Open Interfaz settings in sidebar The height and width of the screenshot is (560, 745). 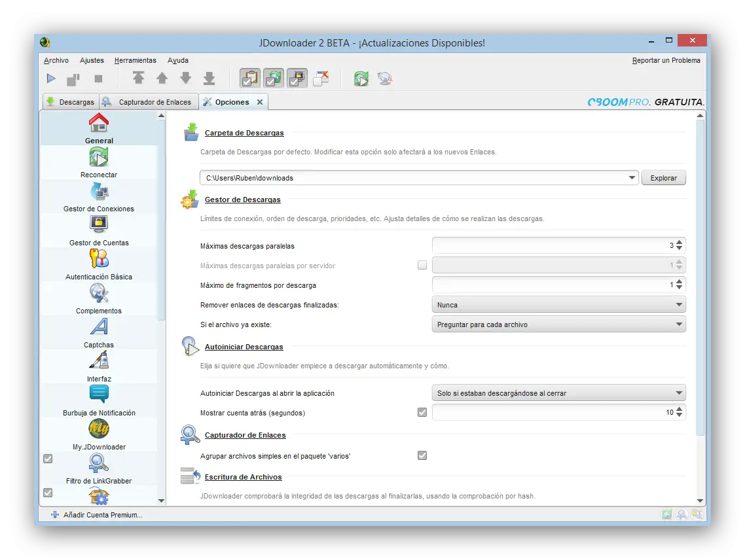pos(99,367)
